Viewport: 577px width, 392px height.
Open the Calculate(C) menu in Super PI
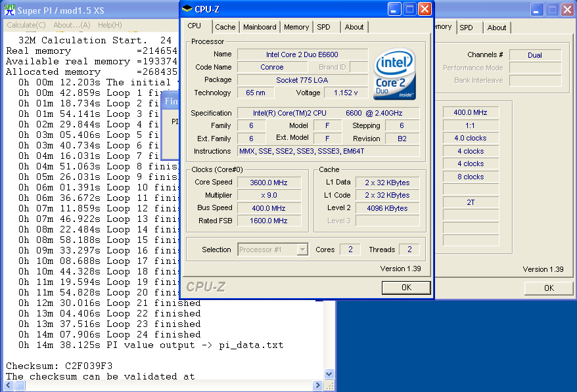[x=26, y=25]
